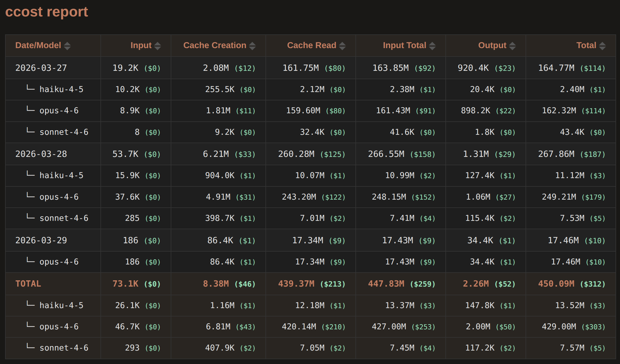Click the sort icon next to Output
The image size is (620, 364).
[512, 46]
